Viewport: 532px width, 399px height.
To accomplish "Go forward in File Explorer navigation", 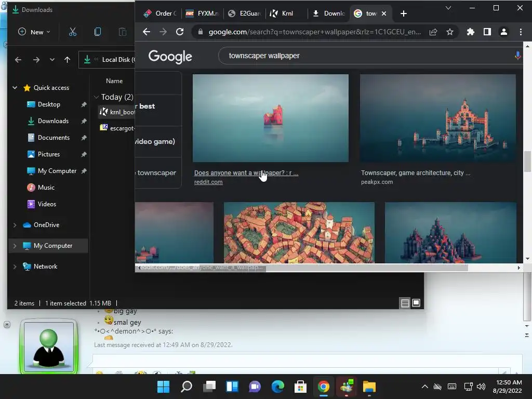I will 36,60.
